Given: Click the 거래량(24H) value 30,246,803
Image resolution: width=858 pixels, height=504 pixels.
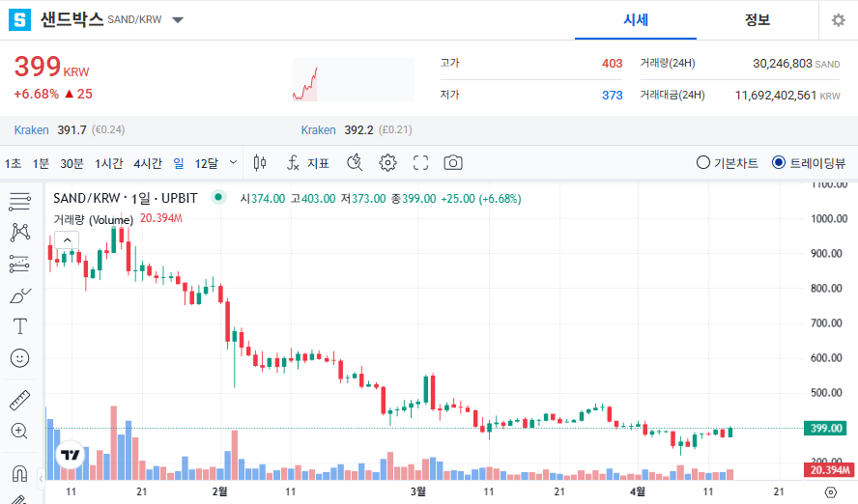Looking at the screenshot, I should 782,64.
